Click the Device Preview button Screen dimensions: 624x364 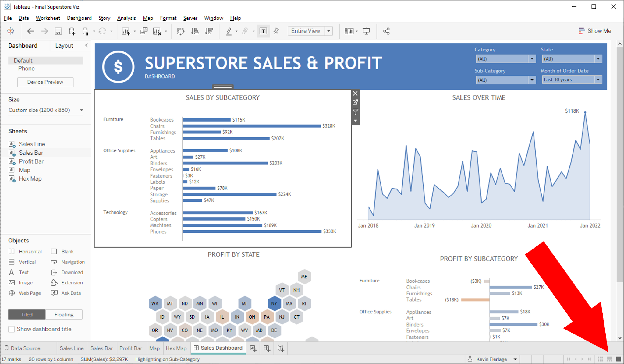pyautogui.click(x=45, y=82)
